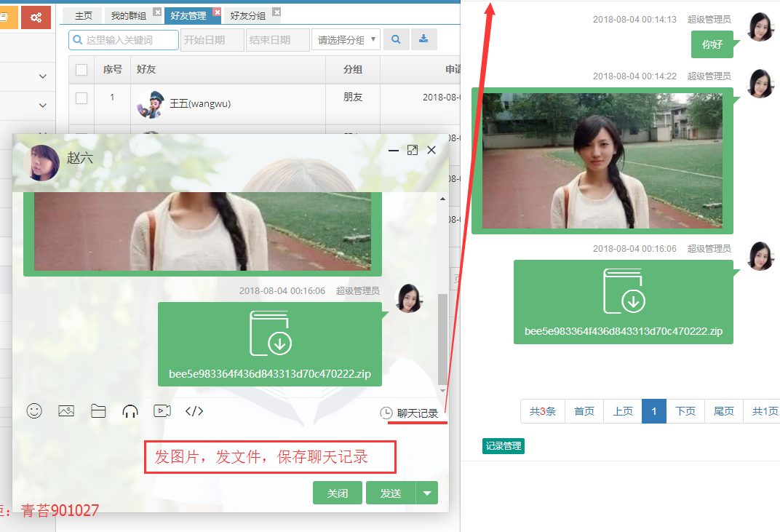Select the 好友管理 tab
This screenshot has height=532, width=780.
(188, 16)
